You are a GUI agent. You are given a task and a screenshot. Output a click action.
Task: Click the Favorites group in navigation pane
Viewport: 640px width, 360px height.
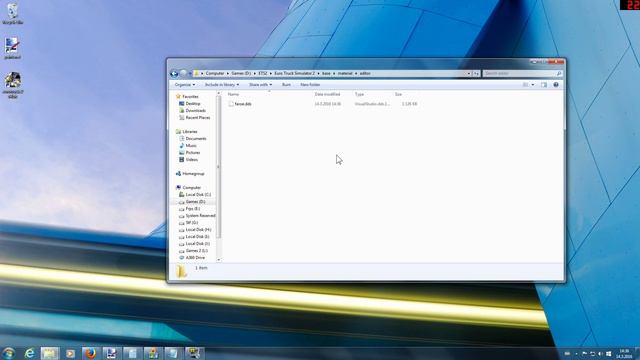[x=190, y=97]
